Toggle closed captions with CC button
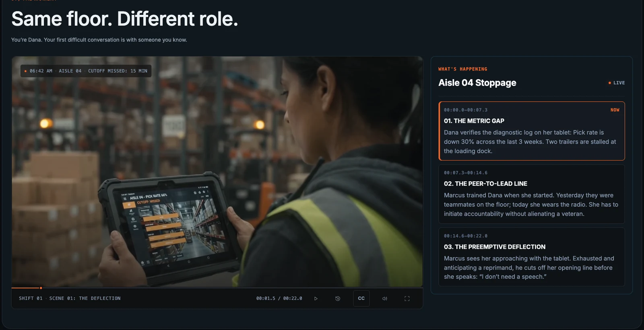This screenshot has width=644, height=330. (x=361, y=299)
